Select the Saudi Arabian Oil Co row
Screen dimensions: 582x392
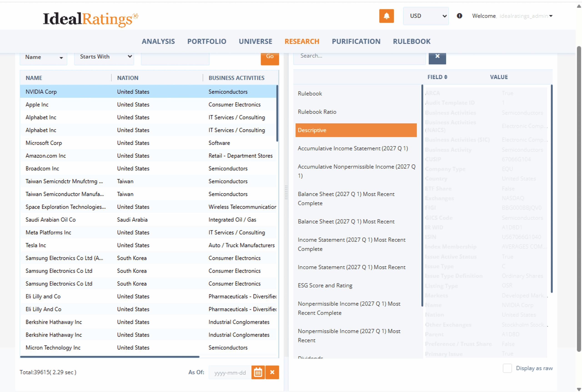pos(148,219)
